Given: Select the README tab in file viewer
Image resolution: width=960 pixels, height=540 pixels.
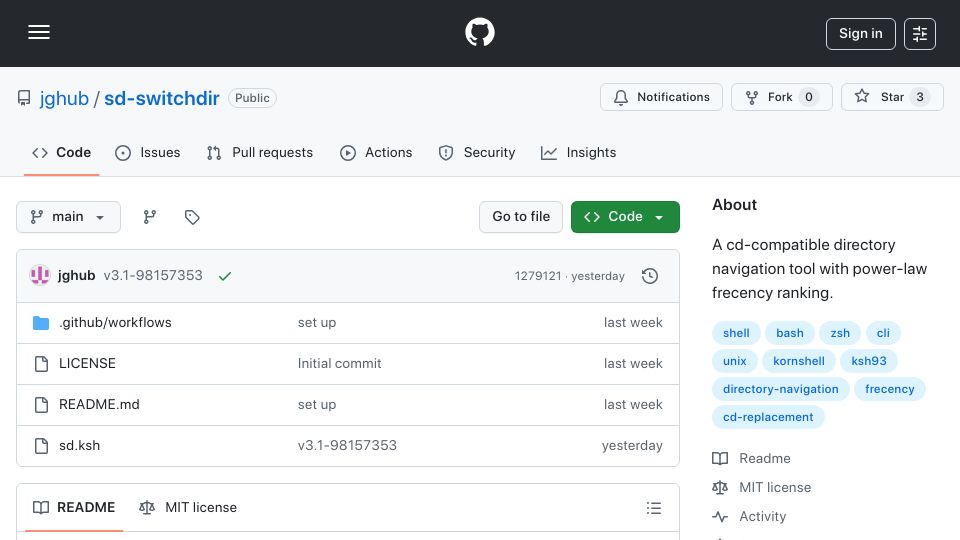Looking at the screenshot, I should pyautogui.click(x=74, y=508).
